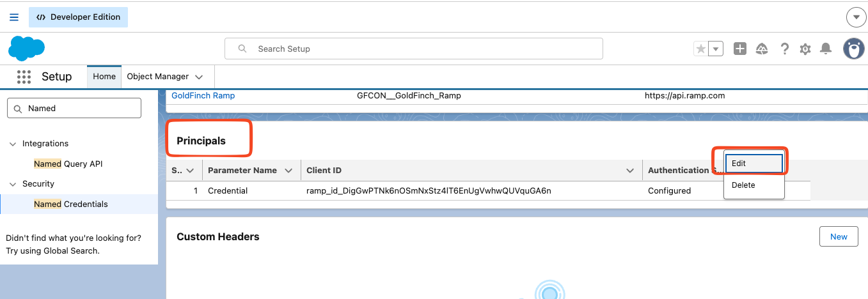The height and width of the screenshot is (299, 868).
Task: Open the Object Manager tab
Action: coord(157,77)
